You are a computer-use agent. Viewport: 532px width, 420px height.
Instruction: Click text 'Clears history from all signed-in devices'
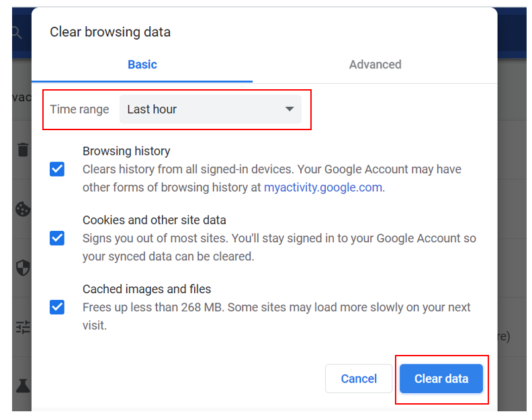pyautogui.click(x=187, y=169)
